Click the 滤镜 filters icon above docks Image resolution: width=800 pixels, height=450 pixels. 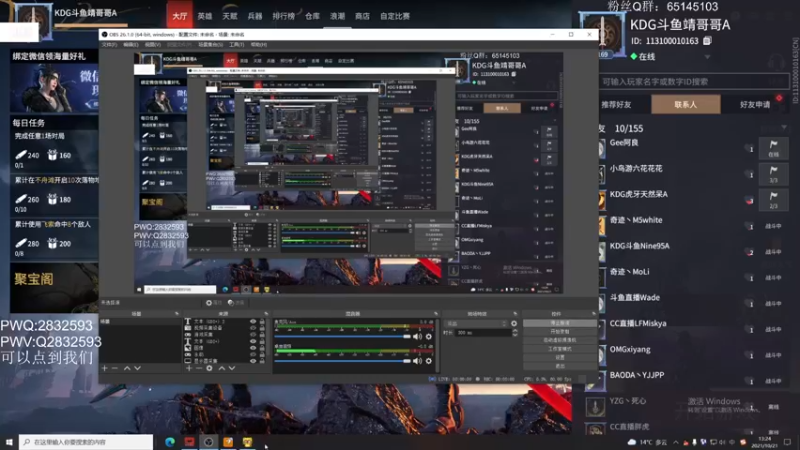pos(236,303)
